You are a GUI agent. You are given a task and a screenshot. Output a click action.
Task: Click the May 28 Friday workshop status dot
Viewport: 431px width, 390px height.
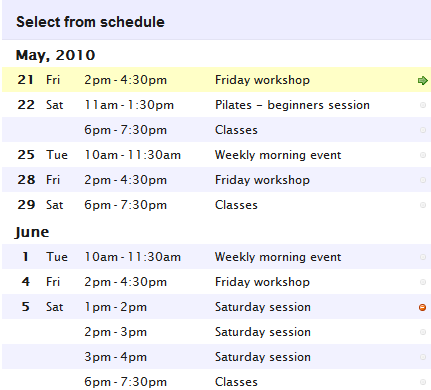pos(423,180)
